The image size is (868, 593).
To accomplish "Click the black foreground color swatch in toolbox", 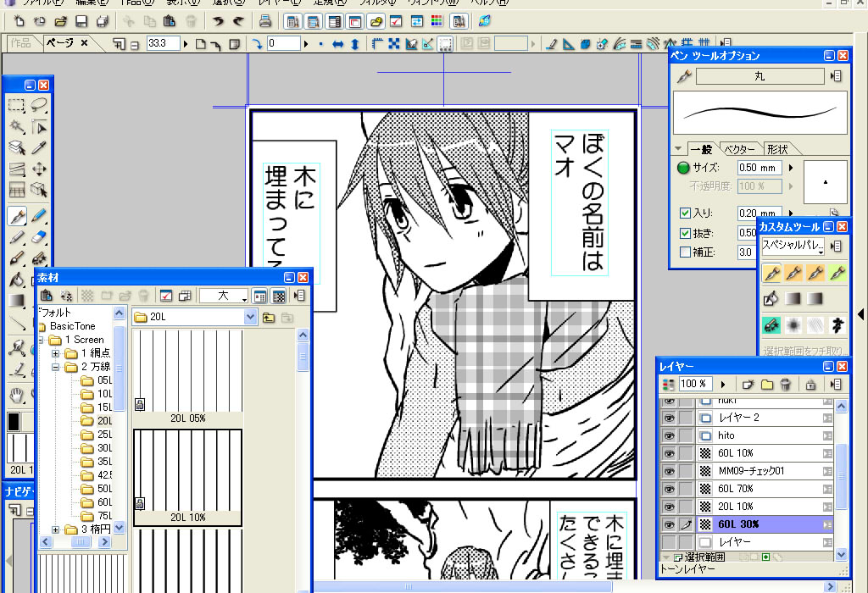I will point(14,422).
